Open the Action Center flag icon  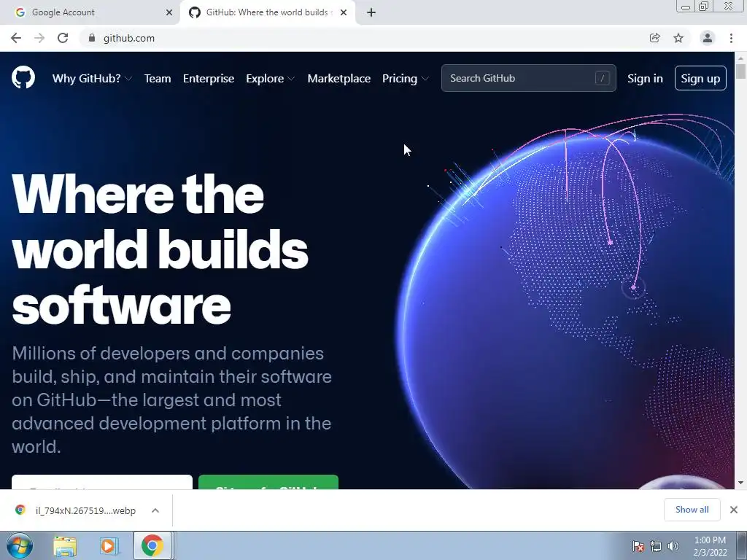pos(638,546)
